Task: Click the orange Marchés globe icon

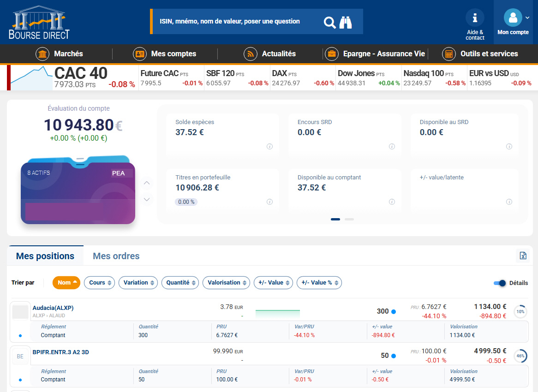Action: point(42,53)
